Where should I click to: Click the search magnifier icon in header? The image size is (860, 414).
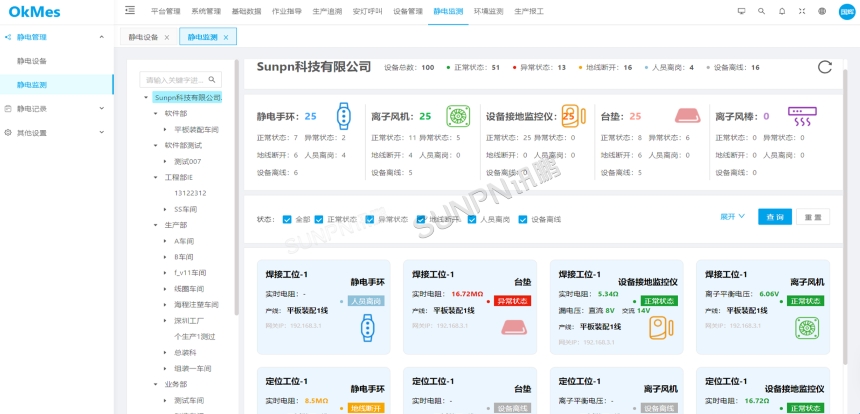(x=761, y=11)
